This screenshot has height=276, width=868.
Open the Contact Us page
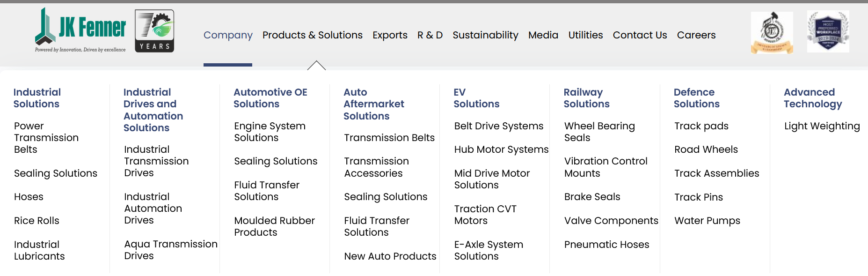[x=640, y=35]
